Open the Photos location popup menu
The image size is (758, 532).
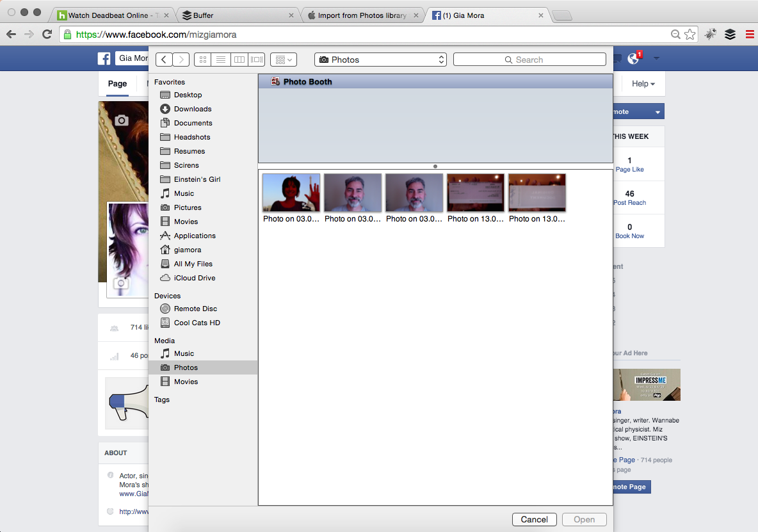(380, 60)
